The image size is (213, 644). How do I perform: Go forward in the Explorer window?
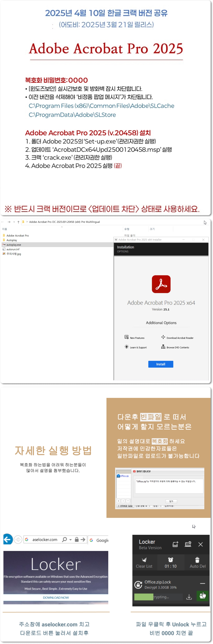click(9, 222)
